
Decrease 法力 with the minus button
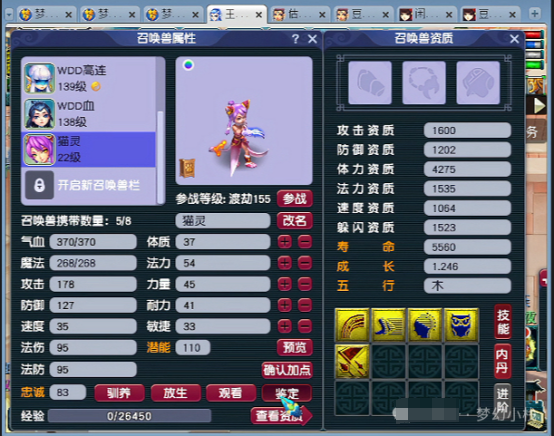pyautogui.click(x=305, y=263)
